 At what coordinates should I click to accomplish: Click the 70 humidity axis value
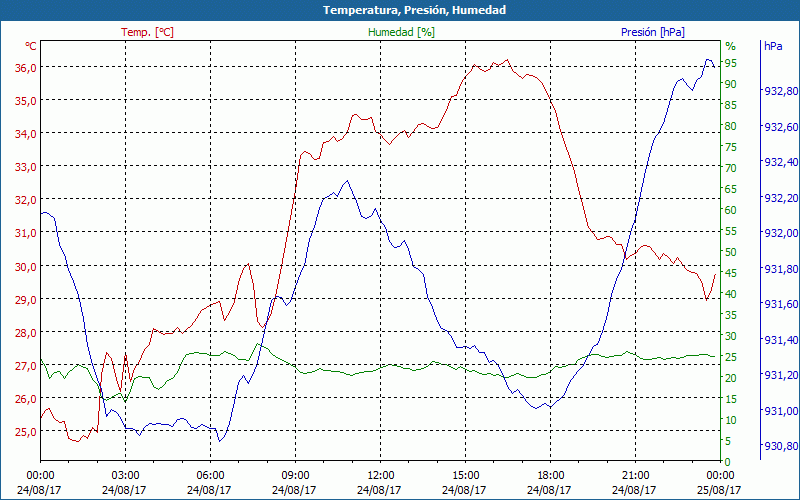pyautogui.click(x=731, y=168)
